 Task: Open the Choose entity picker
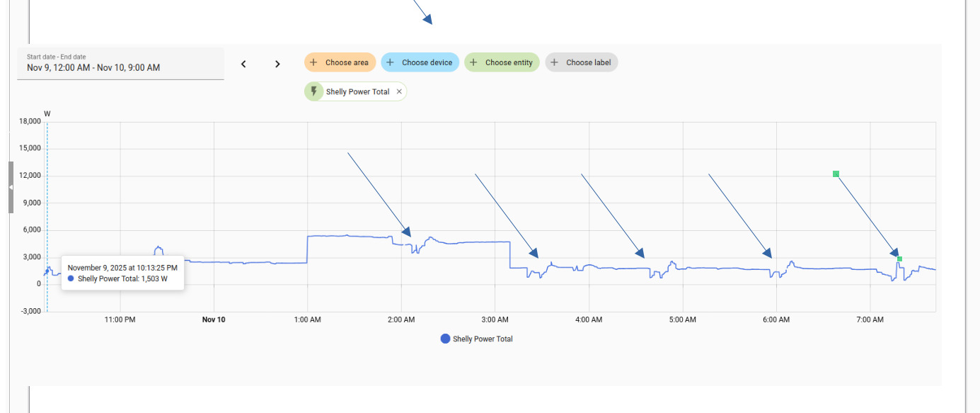(x=502, y=62)
